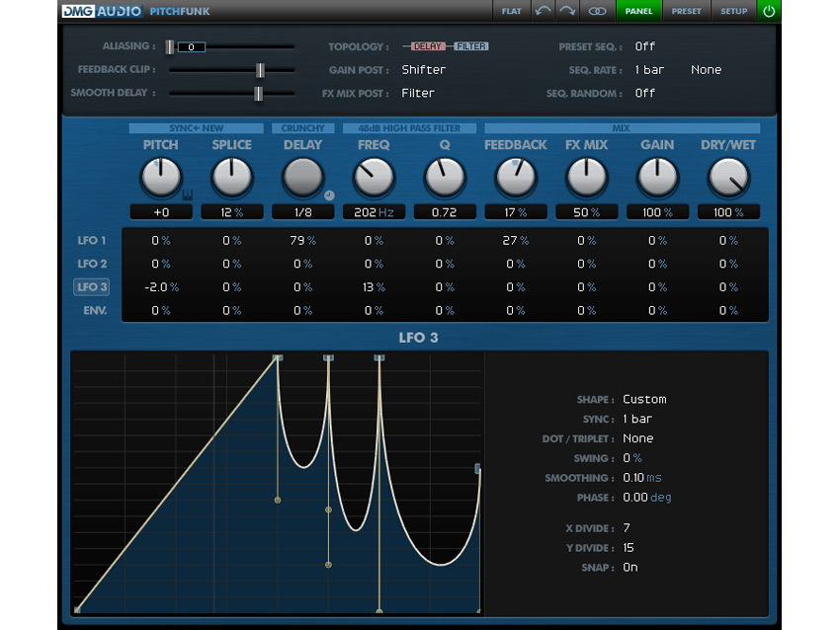Click the CRUNCHY delay mode header

pyautogui.click(x=302, y=128)
